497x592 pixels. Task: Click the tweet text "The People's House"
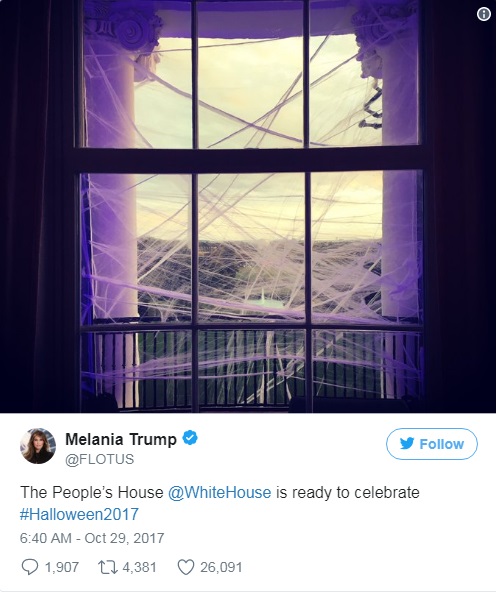pyautogui.click(x=91, y=492)
